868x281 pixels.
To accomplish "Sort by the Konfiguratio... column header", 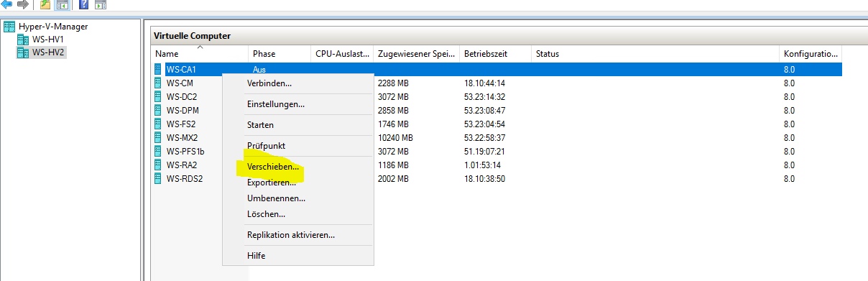I will click(811, 54).
